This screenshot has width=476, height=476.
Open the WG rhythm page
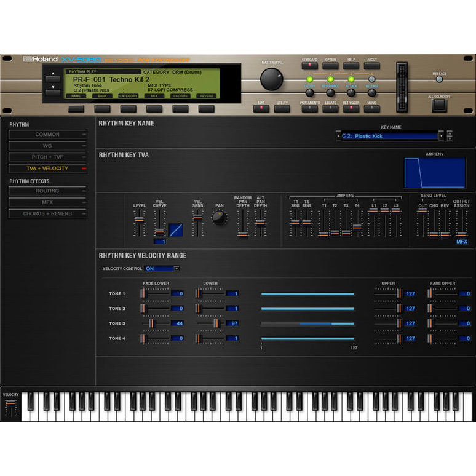point(47,146)
